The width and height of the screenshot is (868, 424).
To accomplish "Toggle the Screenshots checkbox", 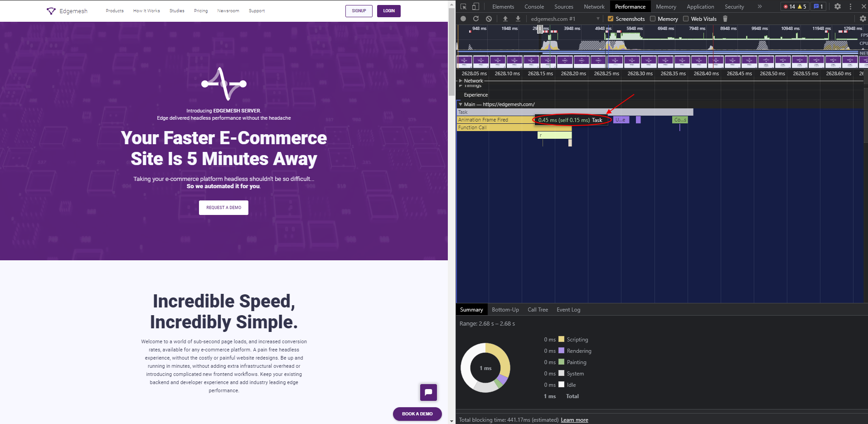I will point(611,19).
